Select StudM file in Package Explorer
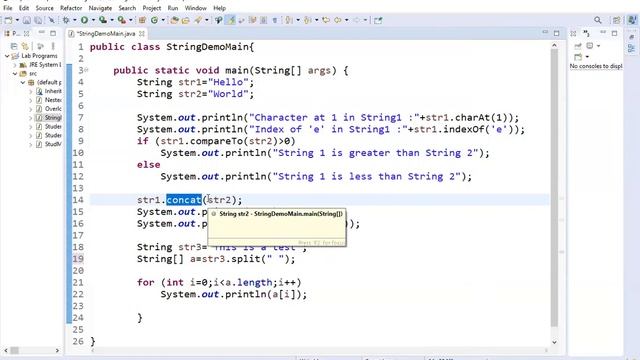This screenshot has height=360, width=640. [x=49, y=144]
